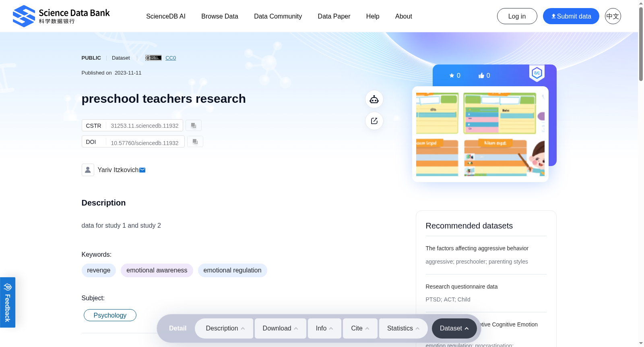Open ScienceDB AI menu

[x=166, y=16]
